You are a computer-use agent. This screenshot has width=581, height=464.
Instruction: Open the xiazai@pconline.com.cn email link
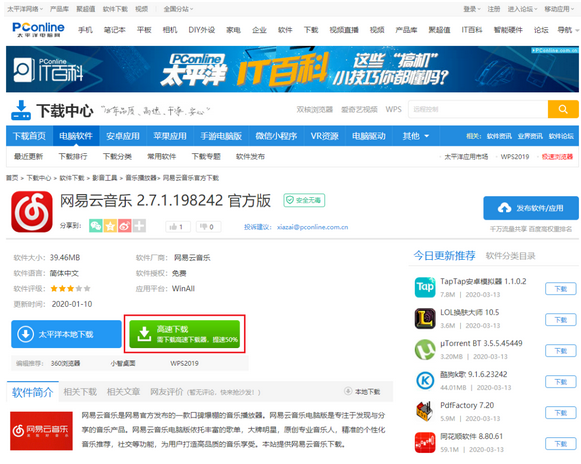click(x=312, y=227)
